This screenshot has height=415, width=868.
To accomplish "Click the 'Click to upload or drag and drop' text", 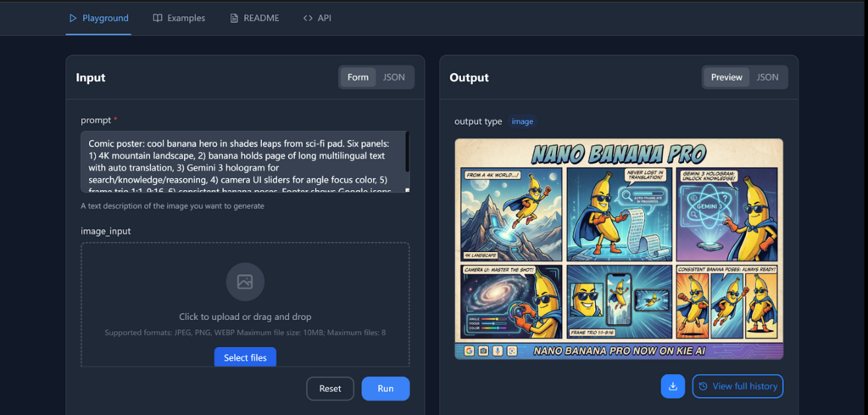I will point(245,317).
